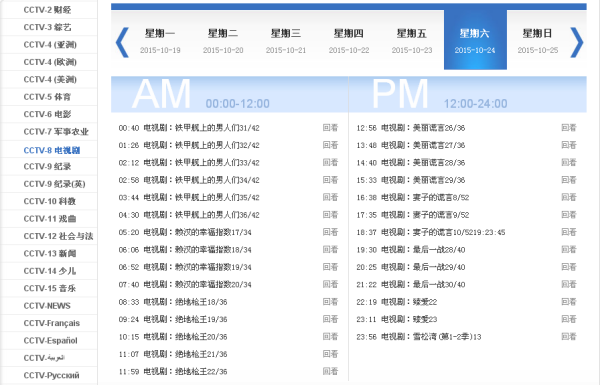Select the 星期三 2015-10-21 tab
Image resolution: width=600 pixels, height=385 pixels.
(x=286, y=41)
